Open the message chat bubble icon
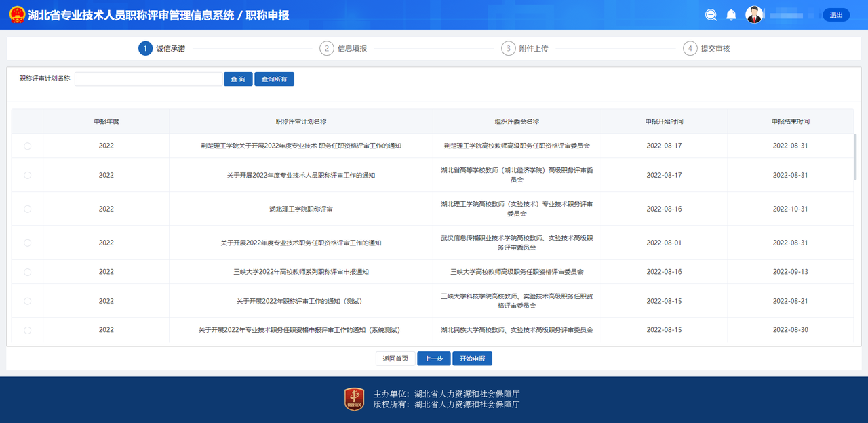This screenshot has width=868, height=423. tap(711, 15)
